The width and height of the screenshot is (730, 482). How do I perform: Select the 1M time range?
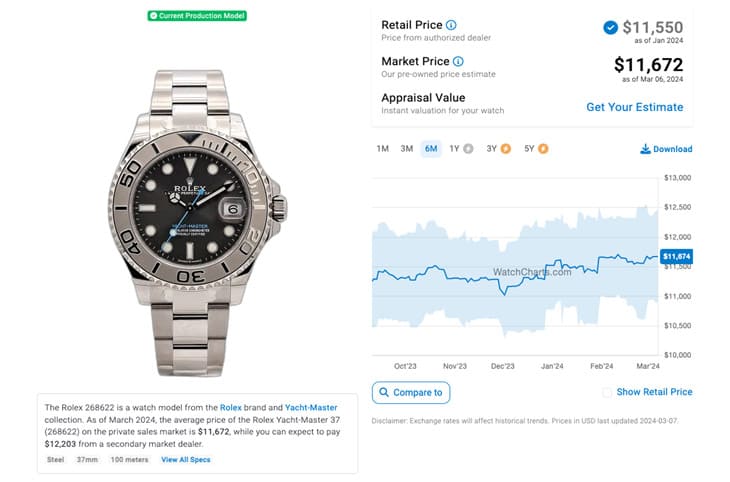click(383, 149)
